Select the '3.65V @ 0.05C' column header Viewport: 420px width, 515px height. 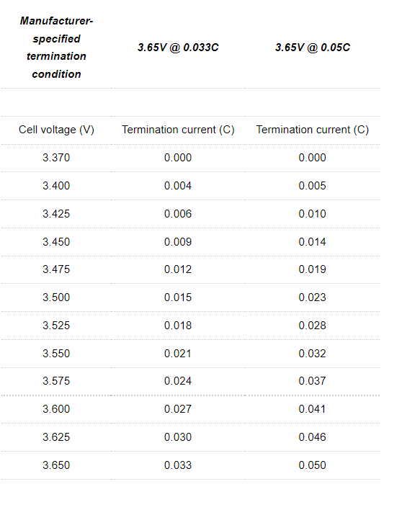coord(313,48)
